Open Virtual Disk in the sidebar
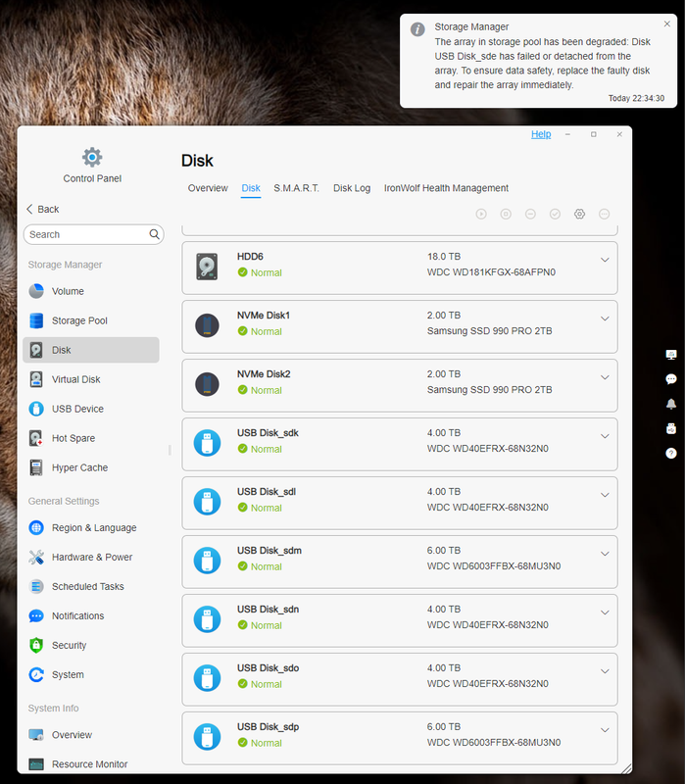This screenshot has height=784, width=685. point(91,379)
